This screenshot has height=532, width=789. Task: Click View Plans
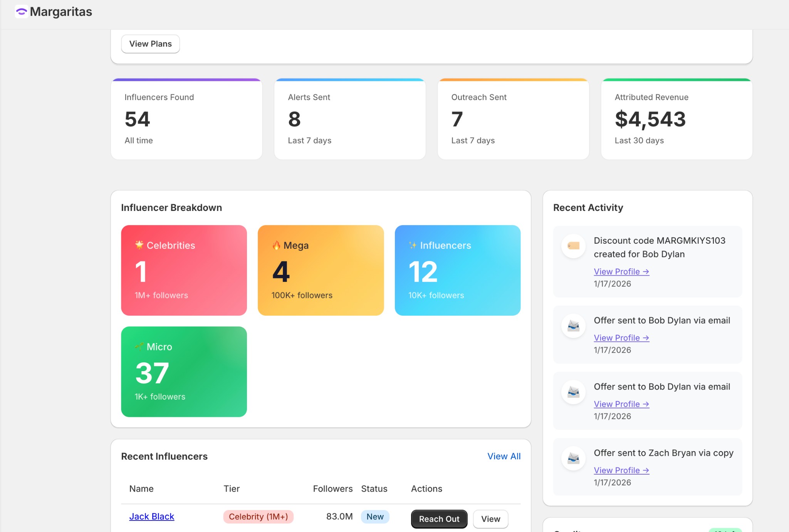[150, 43]
